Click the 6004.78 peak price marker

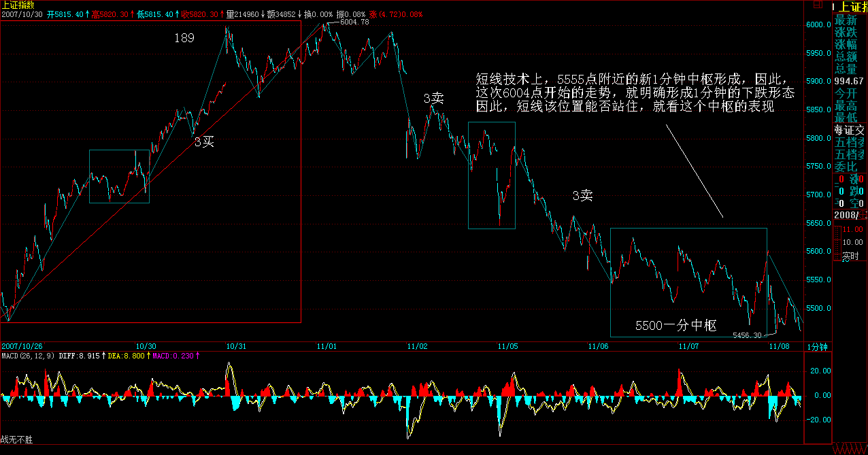click(x=354, y=22)
